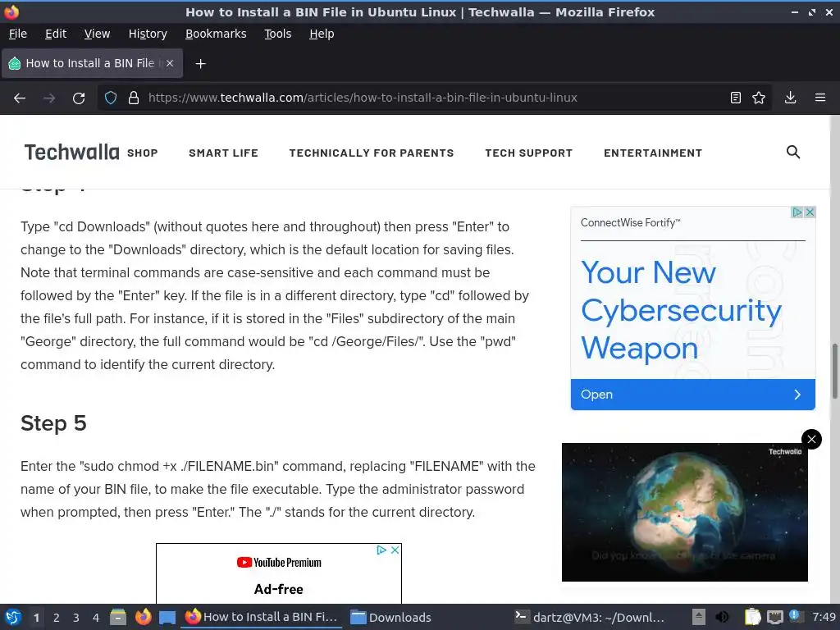Screen dimensions: 840x630
Task: Launch Firefox from taskbar quicklaunch
Action: (x=143, y=617)
